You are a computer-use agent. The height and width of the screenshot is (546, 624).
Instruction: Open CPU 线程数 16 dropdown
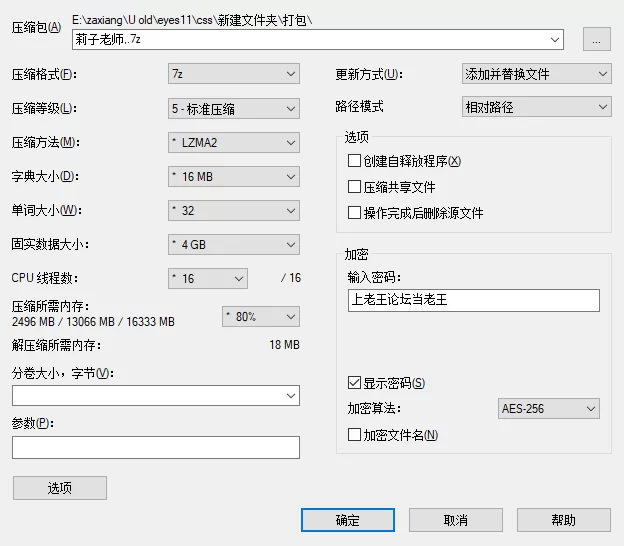[208, 278]
